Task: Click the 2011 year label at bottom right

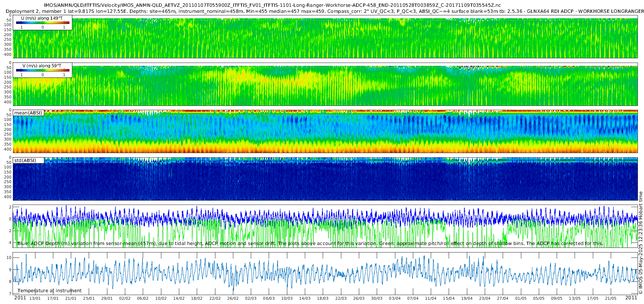Action: (631, 298)
